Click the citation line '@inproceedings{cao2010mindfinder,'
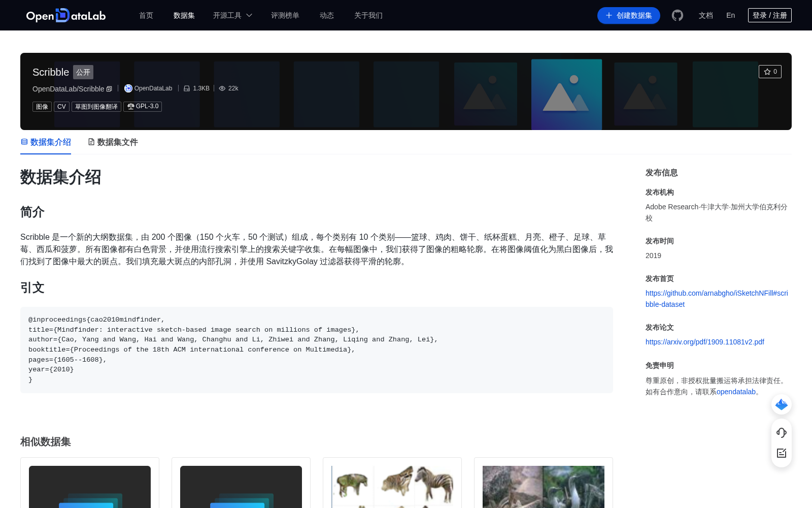 pos(96,320)
